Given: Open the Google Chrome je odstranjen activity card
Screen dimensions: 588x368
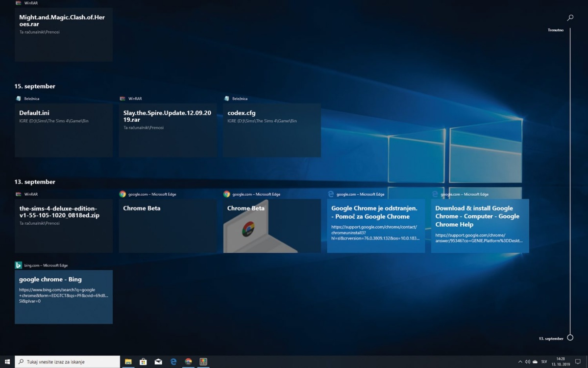Looking at the screenshot, I should pyautogui.click(x=376, y=226).
